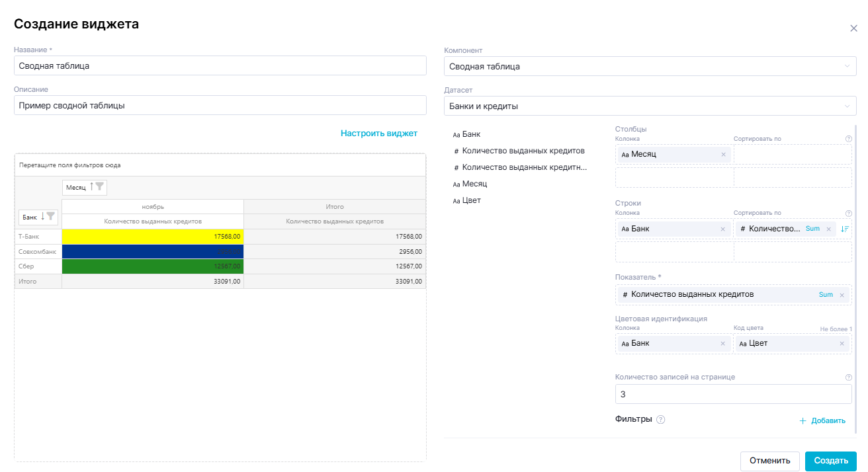Open the Компонент dropdown
Screen dimensions: 868x472
tap(650, 66)
